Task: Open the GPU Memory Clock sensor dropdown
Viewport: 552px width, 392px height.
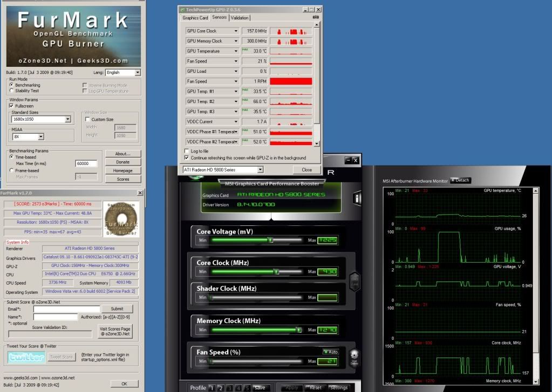Action: point(212,41)
